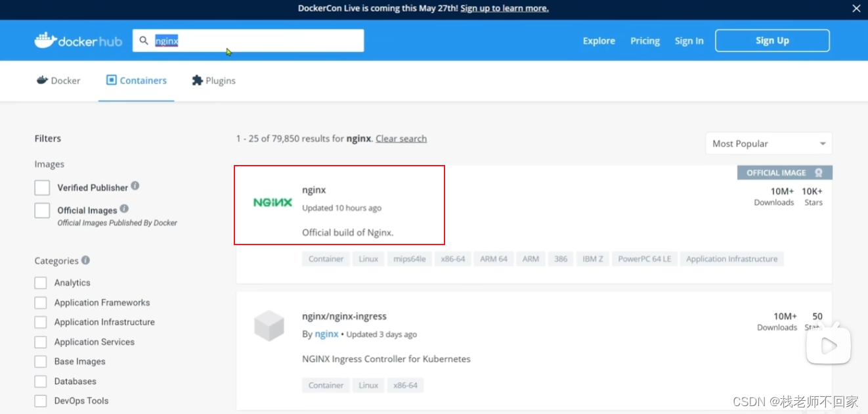Click the mips64le tag

410,259
